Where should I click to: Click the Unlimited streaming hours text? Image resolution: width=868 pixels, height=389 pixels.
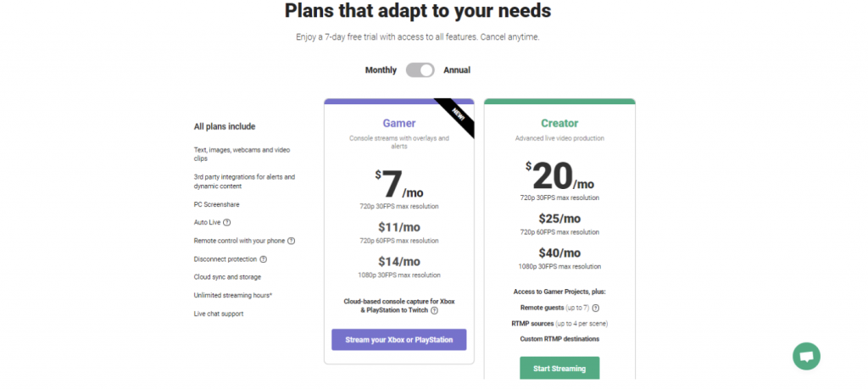pyautogui.click(x=232, y=295)
